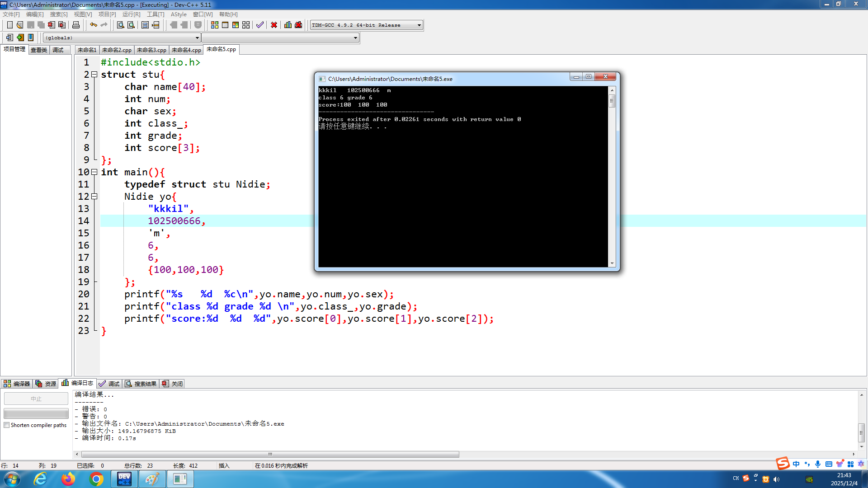Click the Compile (four colored squares) icon
This screenshot has height=488, width=868.
click(215, 25)
